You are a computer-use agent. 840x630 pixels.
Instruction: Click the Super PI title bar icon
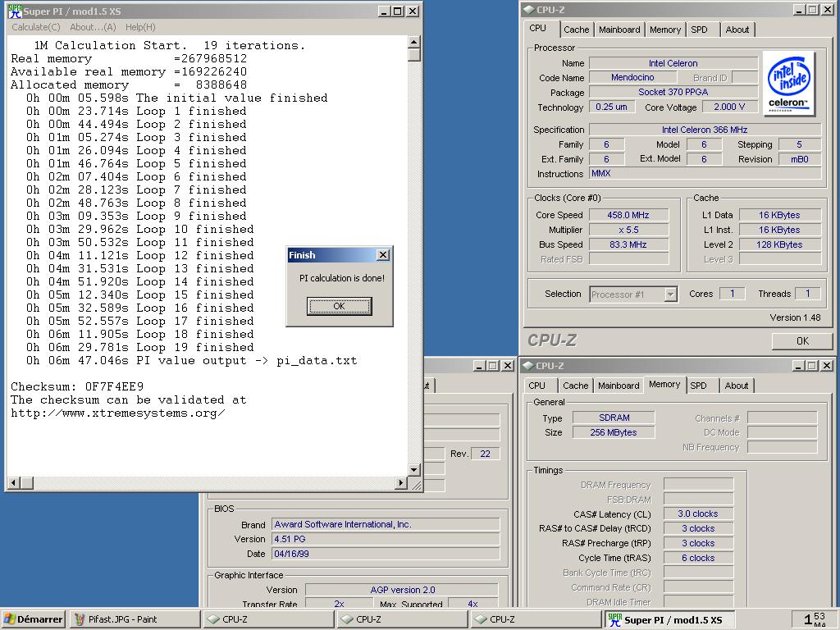point(15,11)
